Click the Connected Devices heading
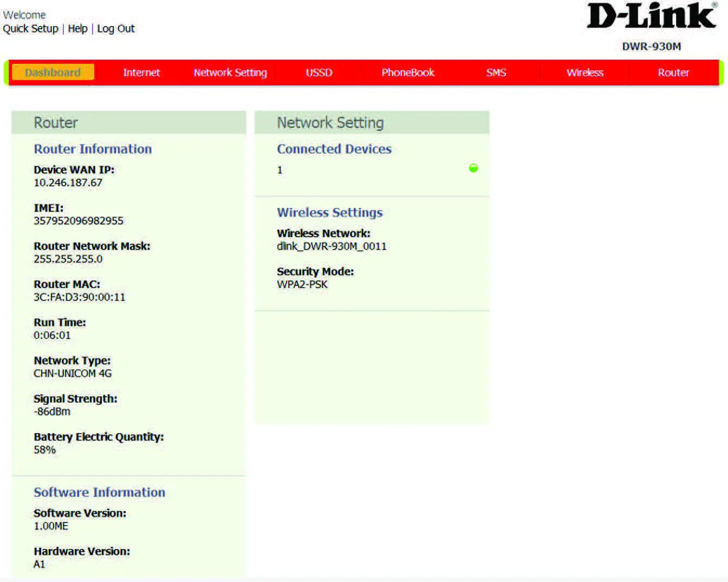The height and width of the screenshot is (582, 728). click(334, 149)
